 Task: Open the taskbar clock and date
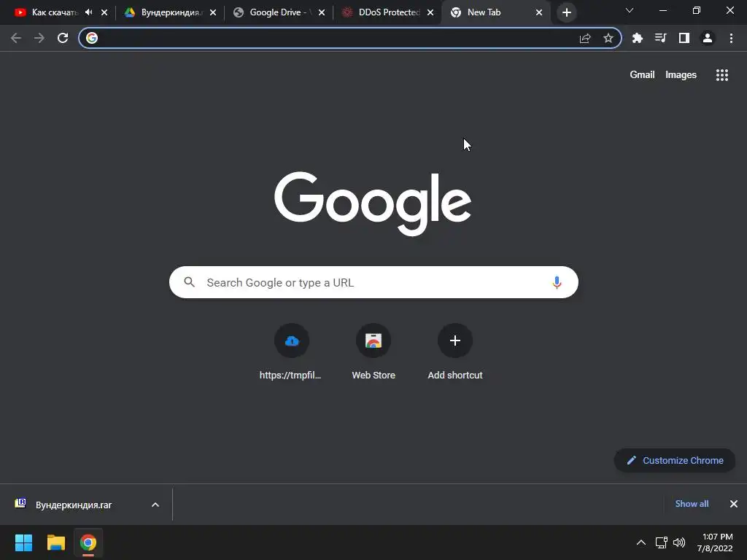715,542
